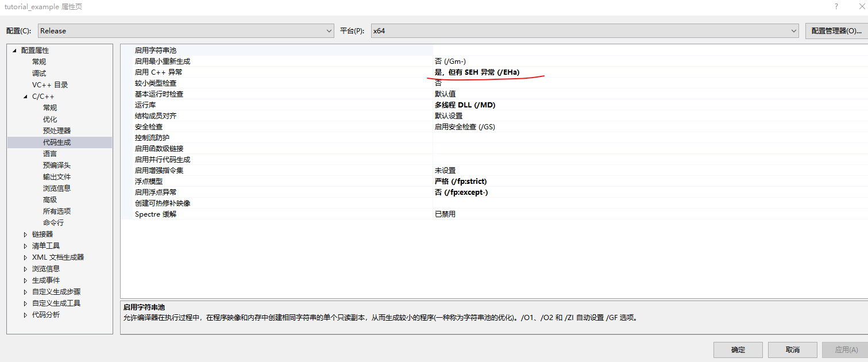Click the 取消 button

pyautogui.click(x=792, y=349)
